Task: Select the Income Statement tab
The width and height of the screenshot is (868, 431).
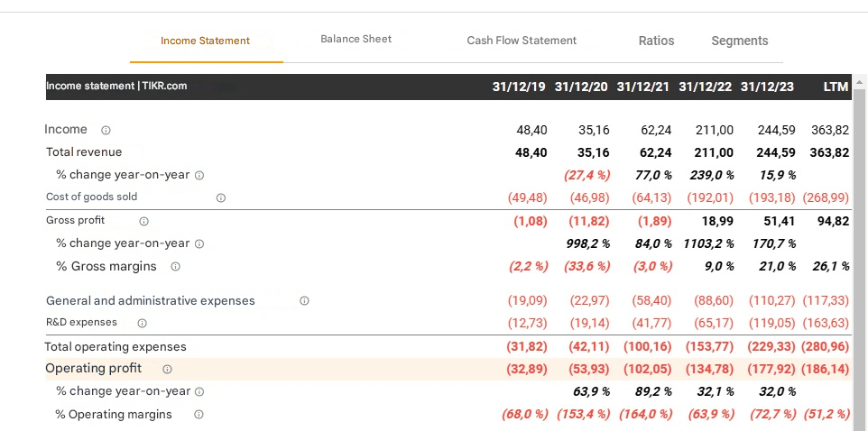Action: 206,41
